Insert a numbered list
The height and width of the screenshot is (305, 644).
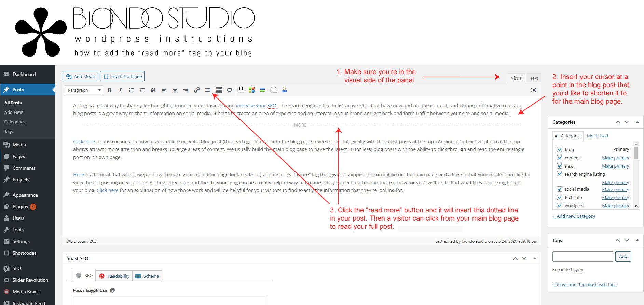pos(142,90)
